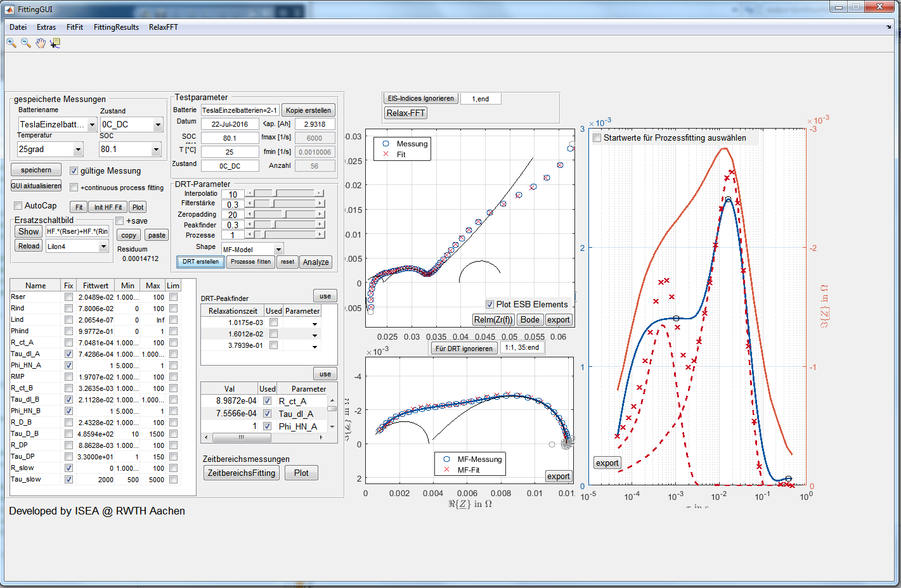Click GUI aktualisieren button
Screen dimensions: 901x588
[x=36, y=186]
